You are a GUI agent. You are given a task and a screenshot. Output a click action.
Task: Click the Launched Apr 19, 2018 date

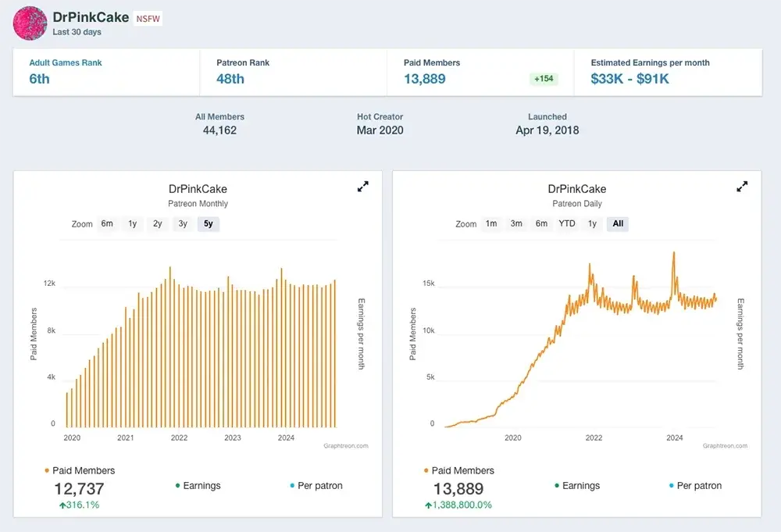547,130
